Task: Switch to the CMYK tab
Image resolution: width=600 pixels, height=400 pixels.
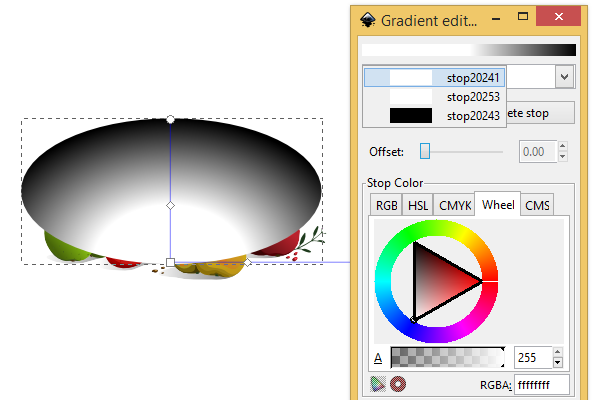Action: click(455, 205)
